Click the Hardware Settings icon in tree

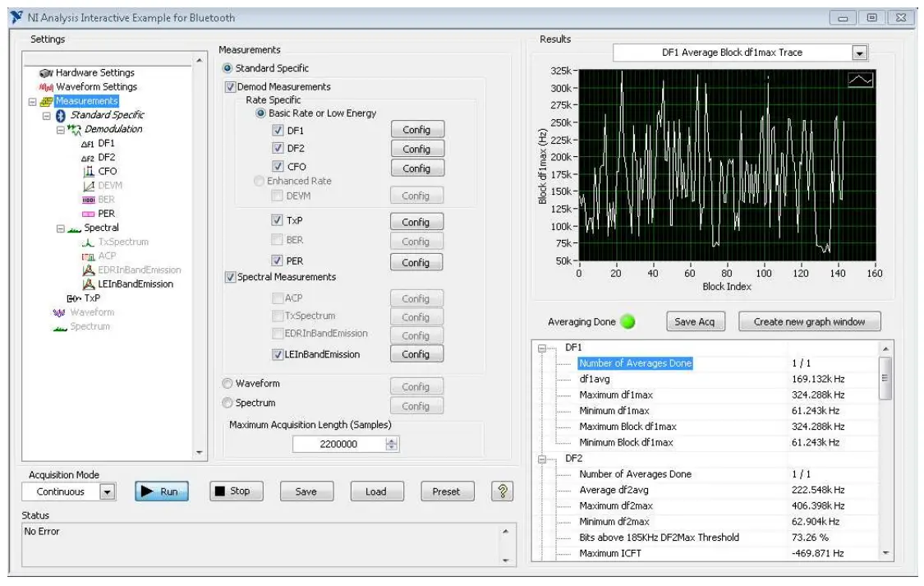click(46, 73)
